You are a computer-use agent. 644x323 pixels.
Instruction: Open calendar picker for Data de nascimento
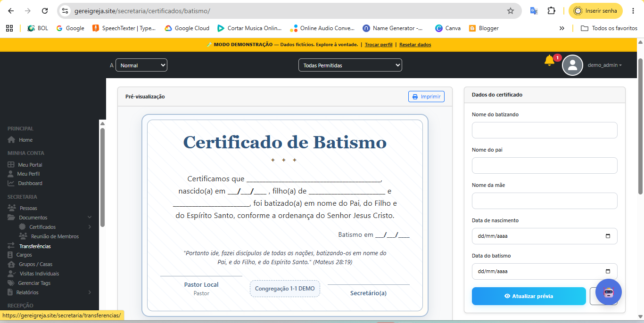608,236
